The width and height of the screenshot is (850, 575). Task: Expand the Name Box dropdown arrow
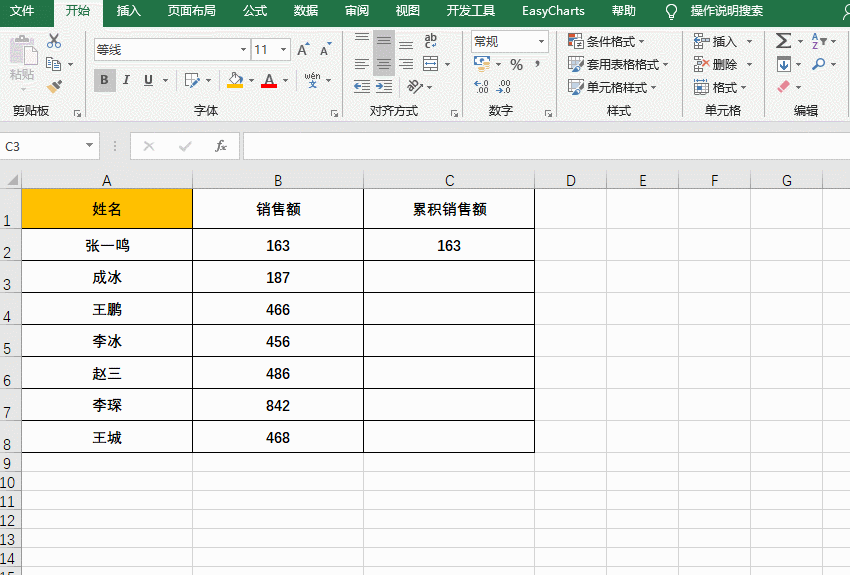89,146
